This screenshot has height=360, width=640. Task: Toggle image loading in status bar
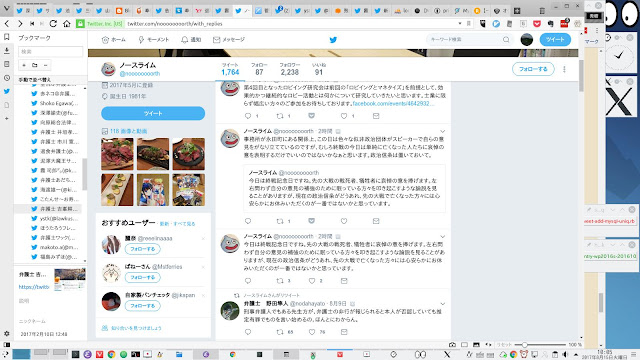pyautogui.click(x=476, y=345)
